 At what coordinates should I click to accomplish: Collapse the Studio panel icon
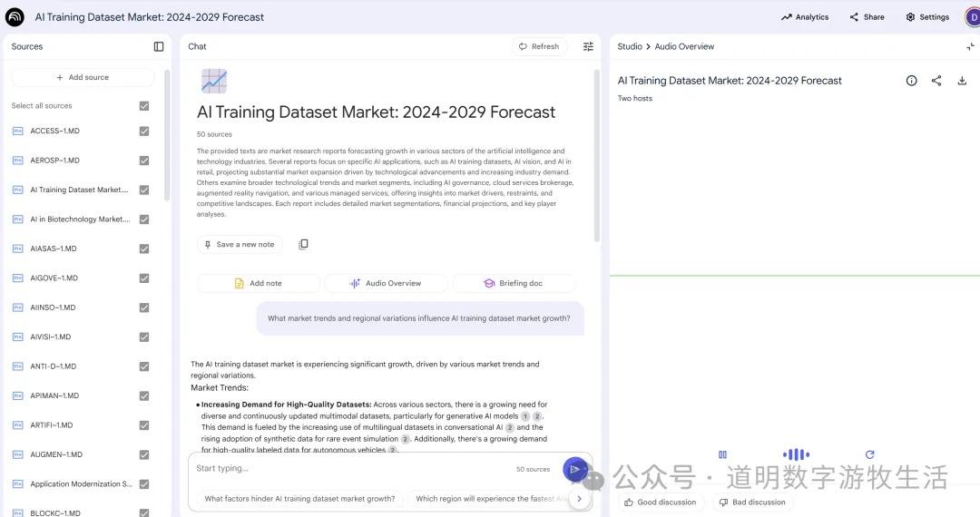pyautogui.click(x=970, y=46)
